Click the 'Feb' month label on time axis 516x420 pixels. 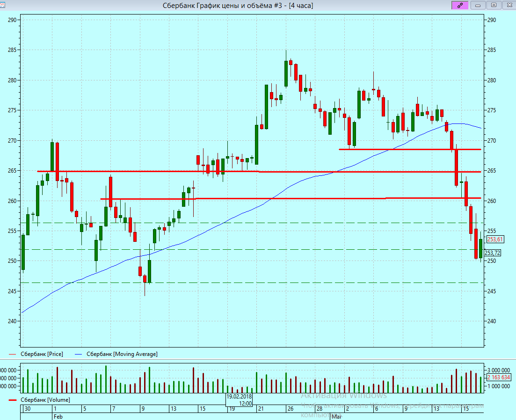(58, 417)
